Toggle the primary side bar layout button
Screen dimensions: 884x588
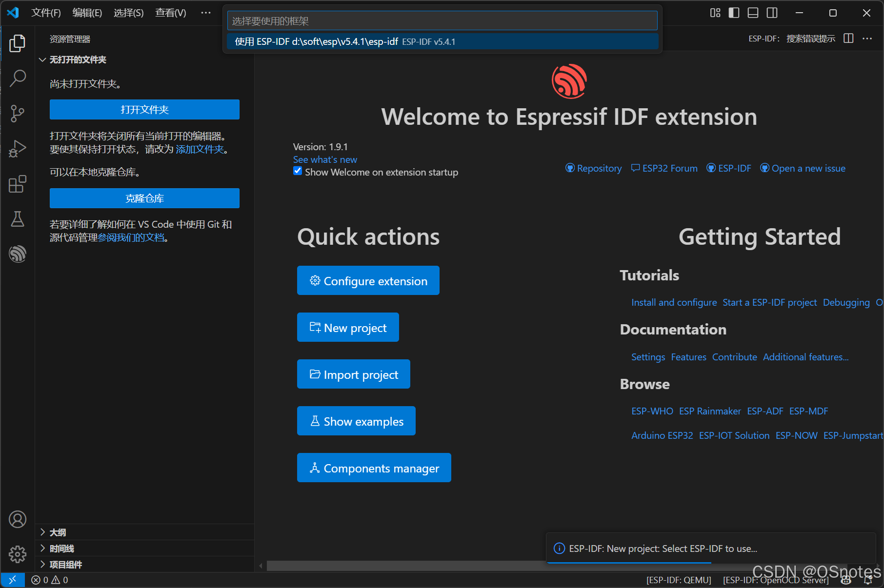coord(734,13)
